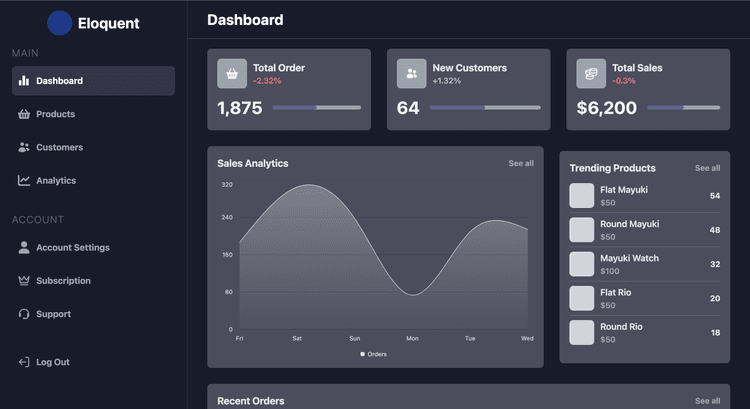The width and height of the screenshot is (750, 409).
Task: Click the New Customers card icon
Action: pyautogui.click(x=411, y=73)
